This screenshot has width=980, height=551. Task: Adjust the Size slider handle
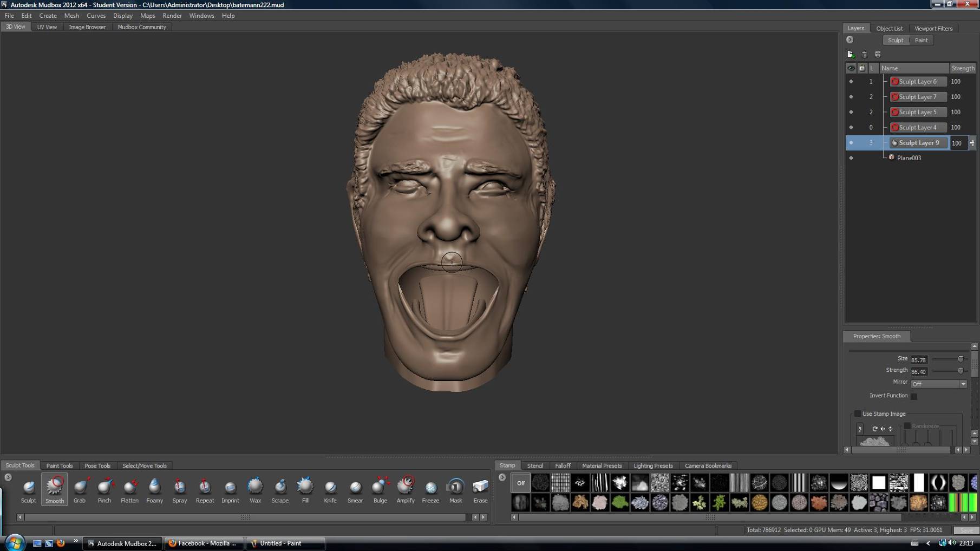(961, 359)
